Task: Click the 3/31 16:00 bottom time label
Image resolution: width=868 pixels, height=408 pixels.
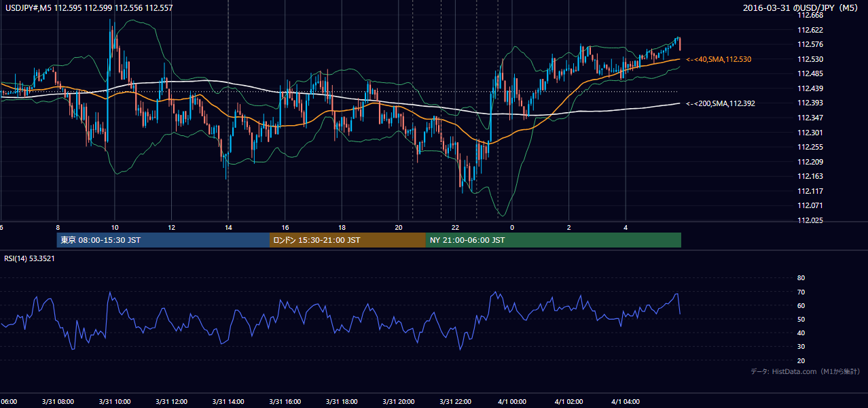Action: [x=285, y=402]
